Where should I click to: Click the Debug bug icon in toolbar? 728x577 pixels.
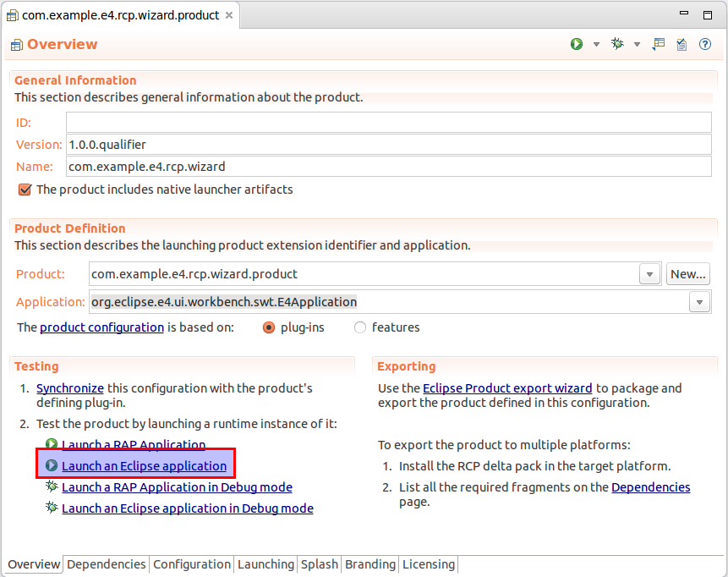pos(618,44)
